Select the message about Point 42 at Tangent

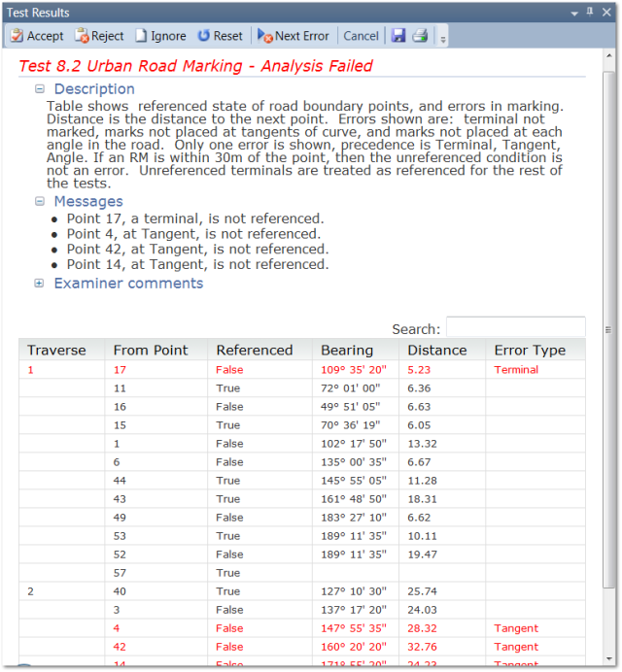(197, 250)
